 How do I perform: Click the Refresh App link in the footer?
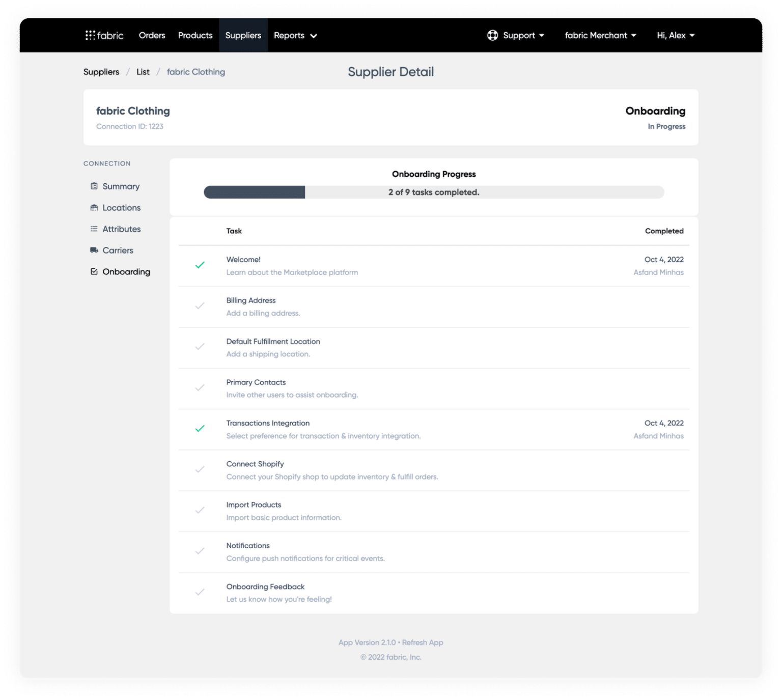coord(422,642)
